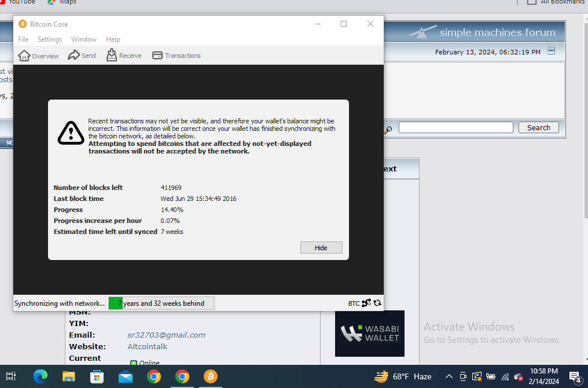Switch to the active Chrome window on taskbar
This screenshot has height=388, width=588.
pyautogui.click(x=182, y=376)
